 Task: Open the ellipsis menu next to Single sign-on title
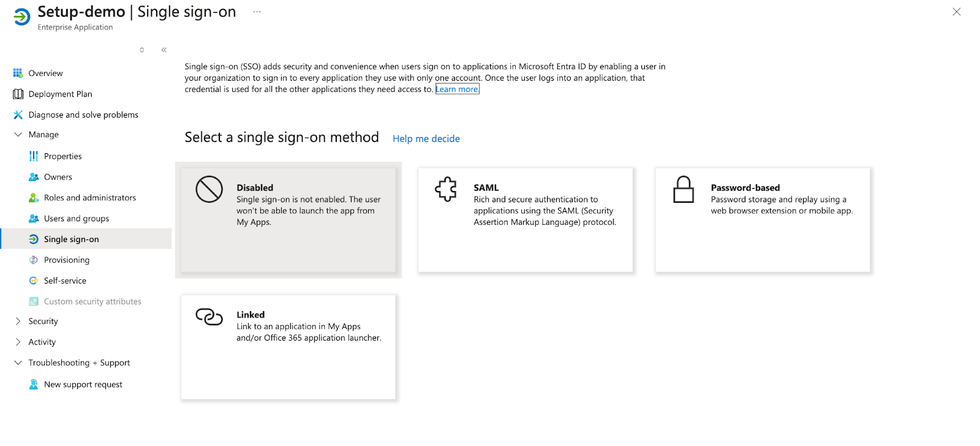click(257, 11)
